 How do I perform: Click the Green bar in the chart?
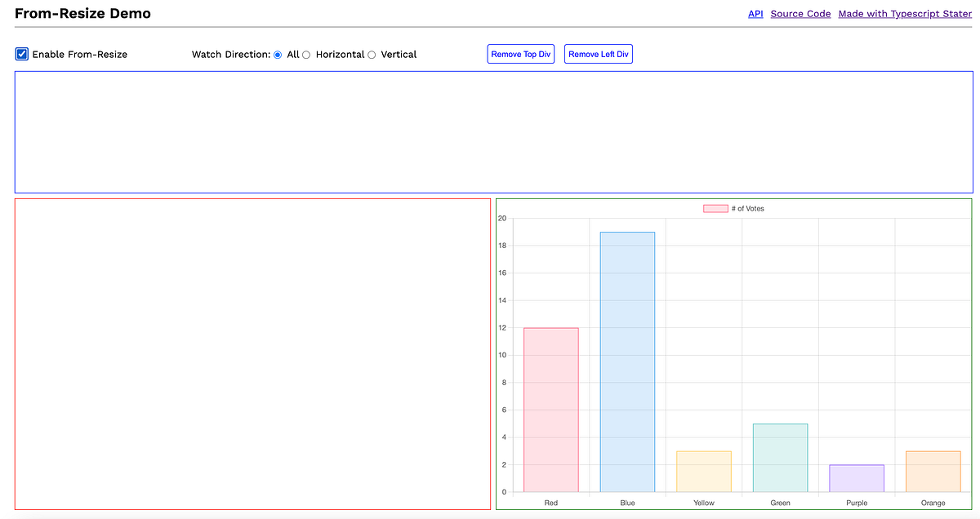point(780,457)
